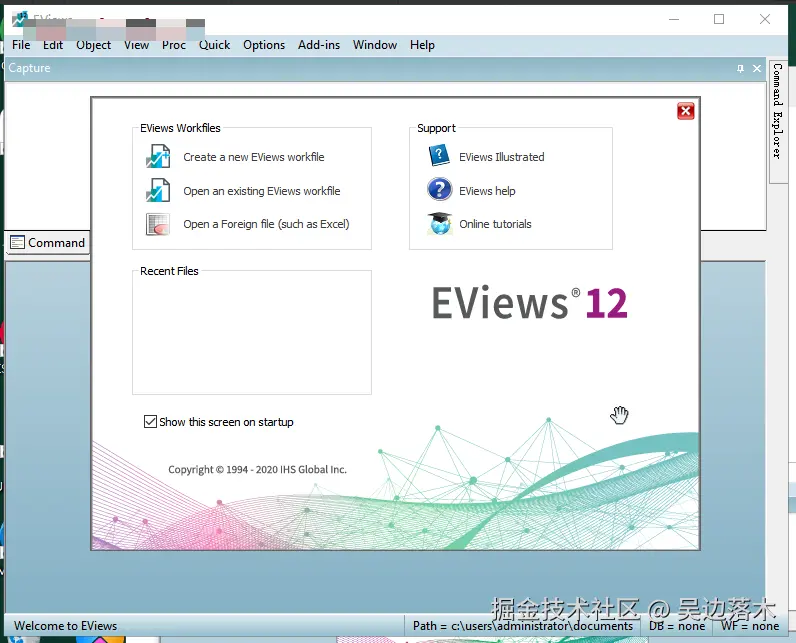Select Open a Foreign file link

coord(267,224)
